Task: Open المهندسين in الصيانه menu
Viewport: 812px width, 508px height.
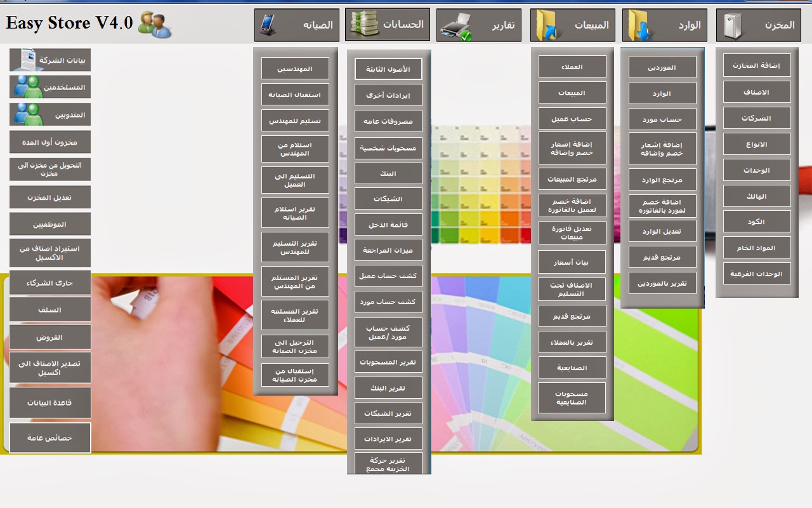Action: pyautogui.click(x=295, y=69)
